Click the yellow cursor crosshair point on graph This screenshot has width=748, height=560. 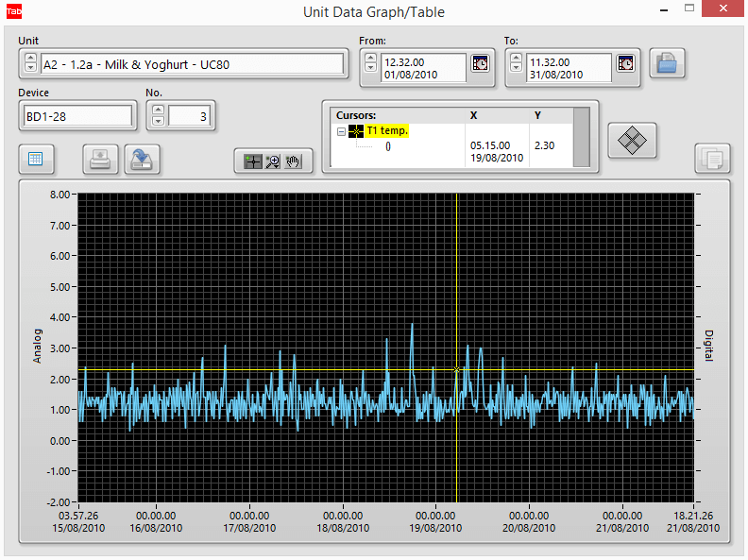click(x=456, y=369)
